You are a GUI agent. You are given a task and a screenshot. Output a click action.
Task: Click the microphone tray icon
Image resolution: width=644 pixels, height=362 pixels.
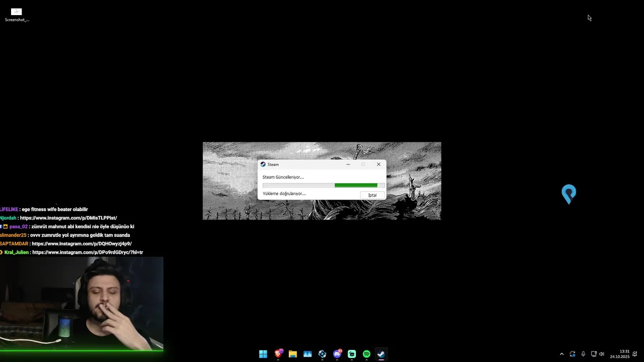583,354
